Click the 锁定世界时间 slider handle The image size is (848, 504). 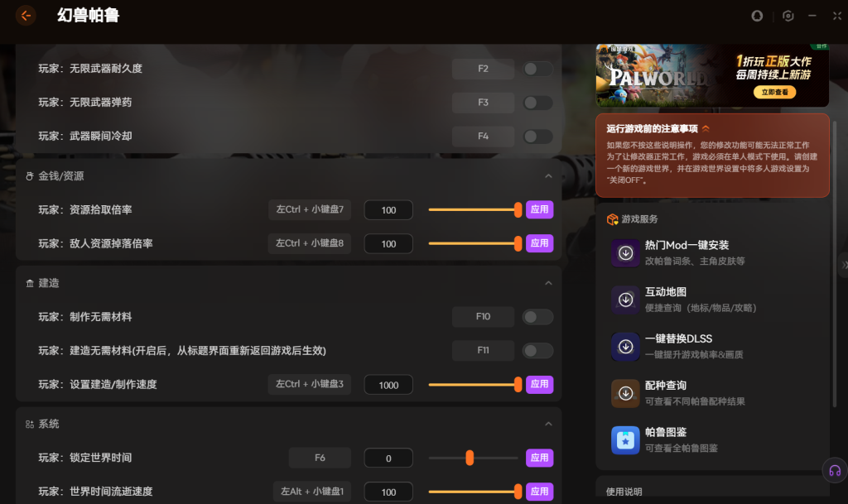coord(470,458)
